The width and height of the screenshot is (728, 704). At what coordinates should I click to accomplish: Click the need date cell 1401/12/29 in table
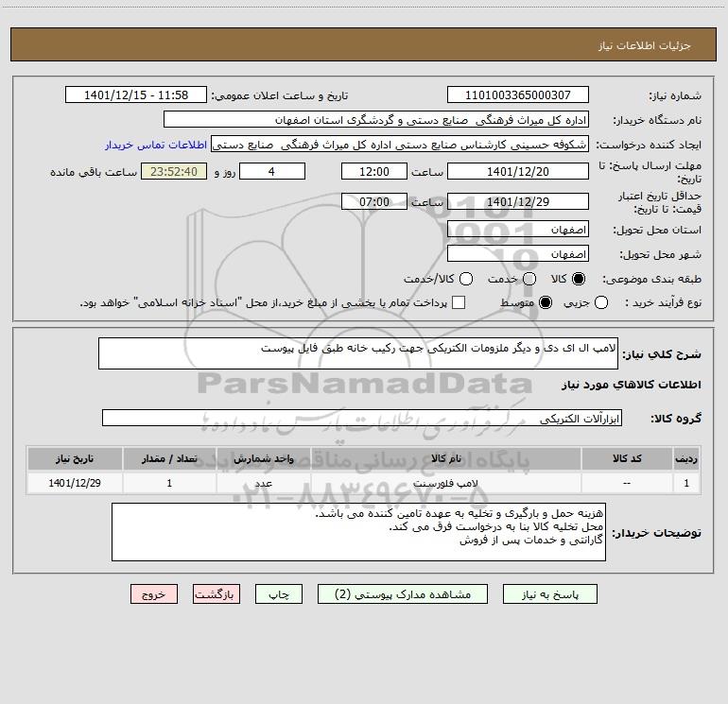pyautogui.click(x=75, y=483)
